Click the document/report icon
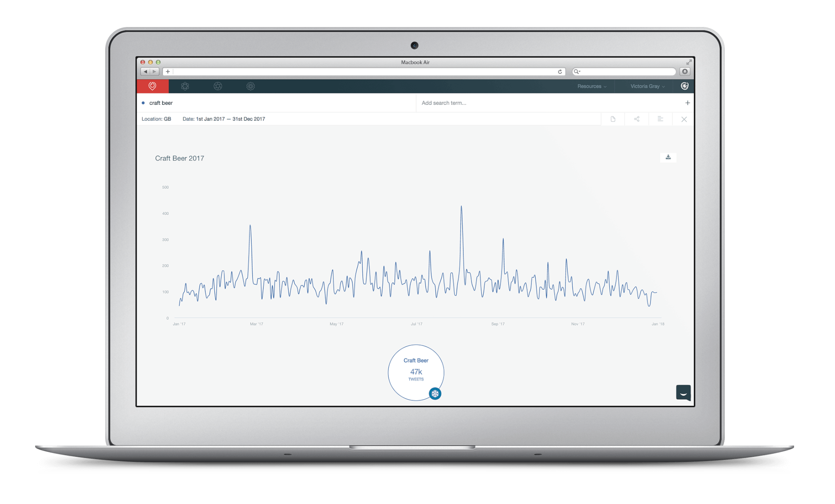The height and width of the screenshot is (504, 835). (x=613, y=119)
